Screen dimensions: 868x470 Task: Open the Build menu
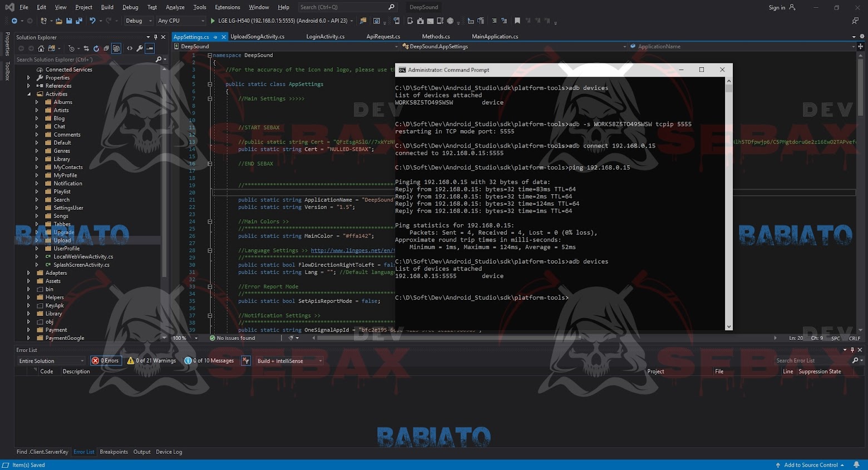point(107,7)
